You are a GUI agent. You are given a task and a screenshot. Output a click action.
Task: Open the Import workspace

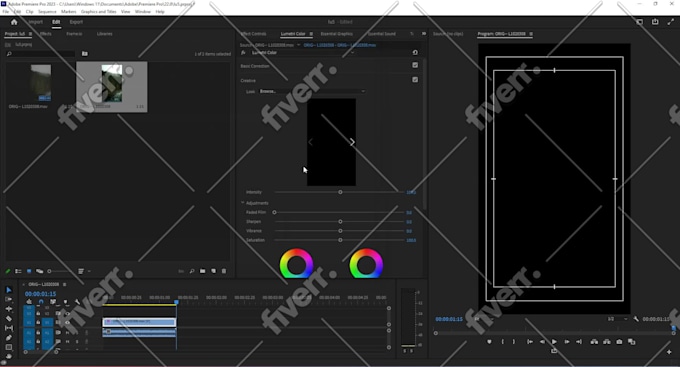[x=36, y=22]
